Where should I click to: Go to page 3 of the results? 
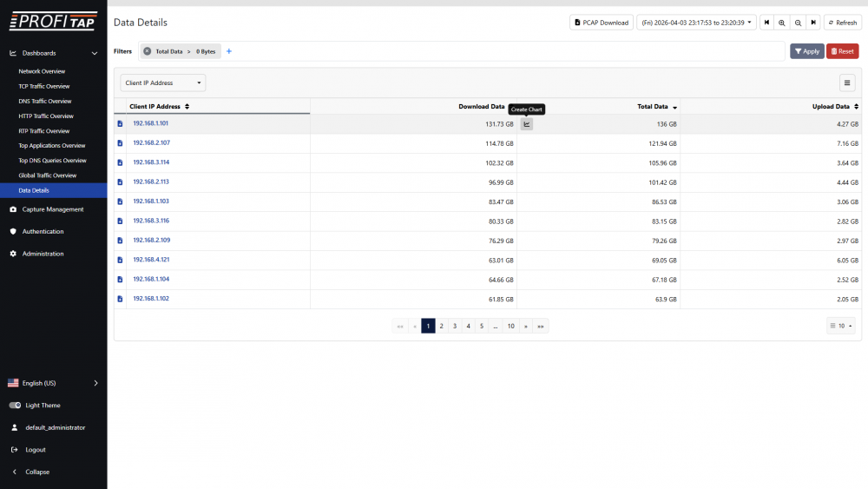coord(455,327)
